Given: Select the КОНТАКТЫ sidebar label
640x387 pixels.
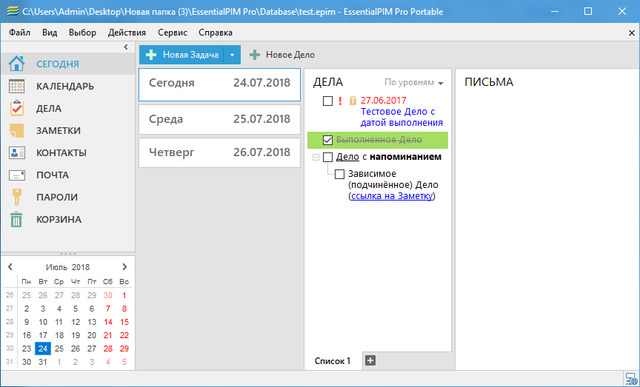Looking at the screenshot, I should tap(61, 153).
